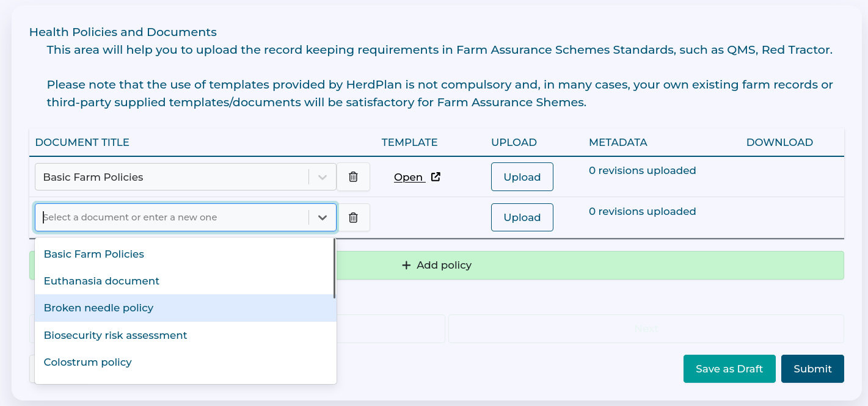The height and width of the screenshot is (406, 868).
Task: Choose Colostrum policy from the list
Action: click(88, 362)
